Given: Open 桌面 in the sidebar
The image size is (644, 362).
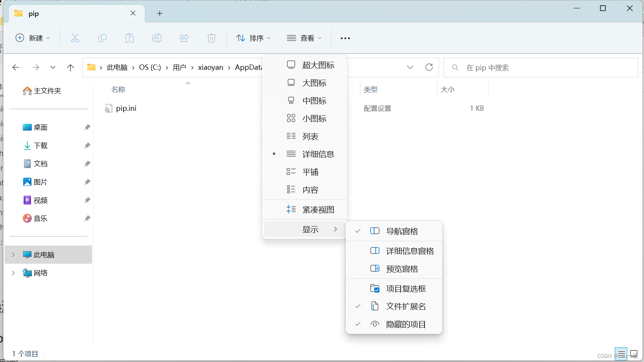Looking at the screenshot, I should pos(35,127).
